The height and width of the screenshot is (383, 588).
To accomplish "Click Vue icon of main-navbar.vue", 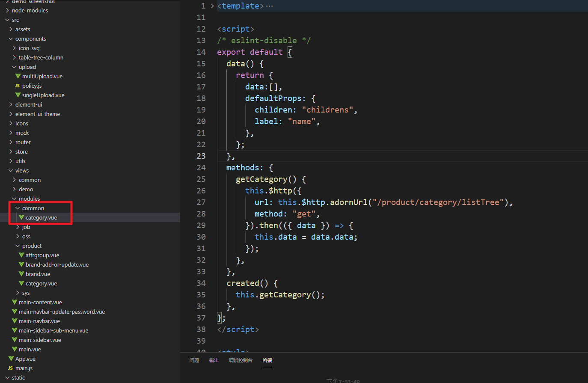I will (15, 321).
